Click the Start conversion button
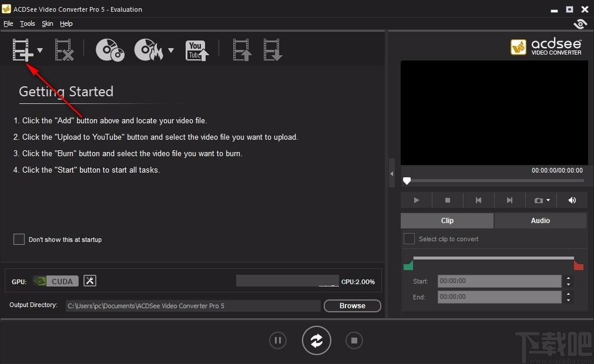The width and height of the screenshot is (594, 364). click(316, 341)
